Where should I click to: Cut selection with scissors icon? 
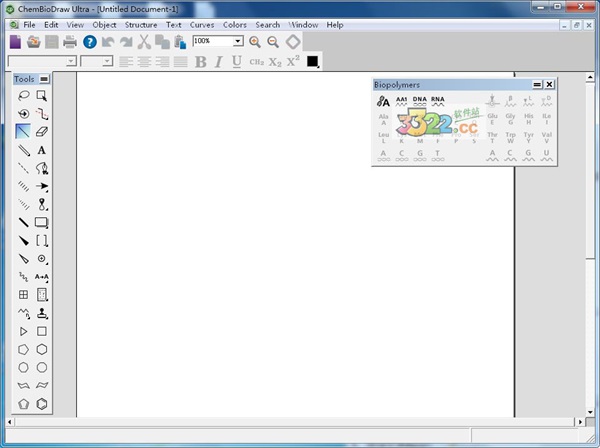[144, 42]
